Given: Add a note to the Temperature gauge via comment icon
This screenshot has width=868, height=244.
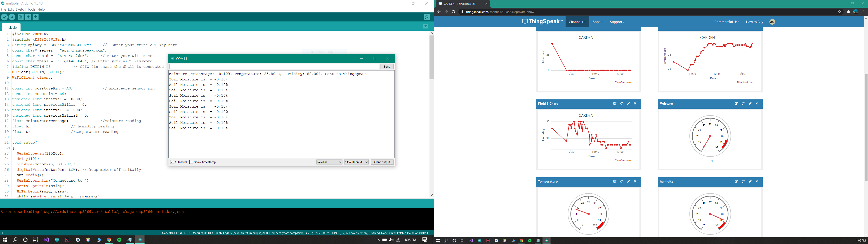Looking at the screenshot, I should [622, 181].
